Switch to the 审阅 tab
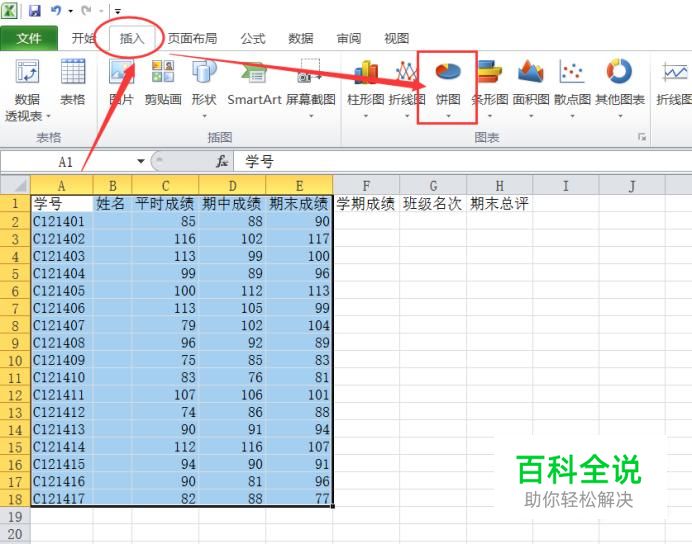The image size is (692, 544). click(x=349, y=38)
